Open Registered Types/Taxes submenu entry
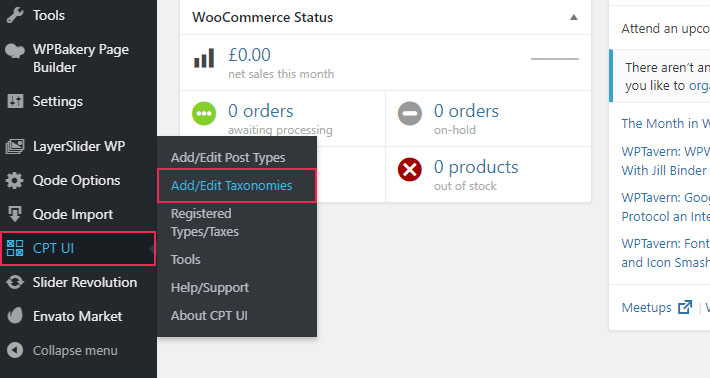Image resolution: width=710 pixels, height=378 pixels. [x=205, y=222]
